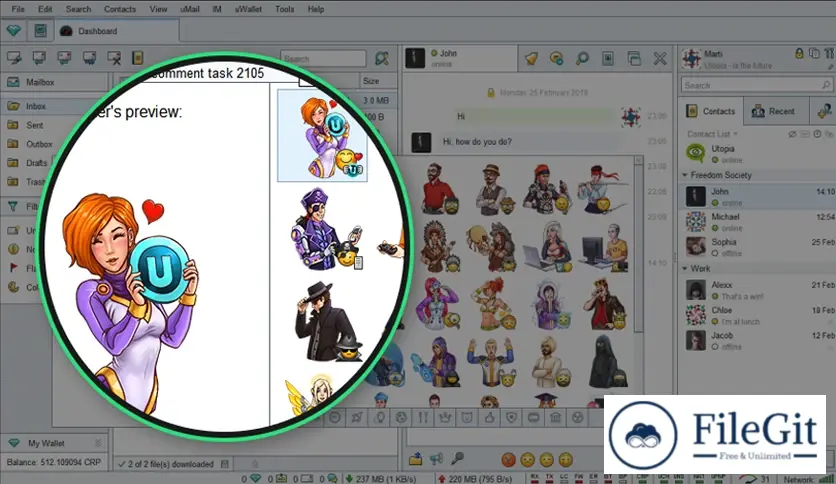Click the forward mail toolbar icon
The height and width of the screenshot is (484, 836).
point(89,58)
